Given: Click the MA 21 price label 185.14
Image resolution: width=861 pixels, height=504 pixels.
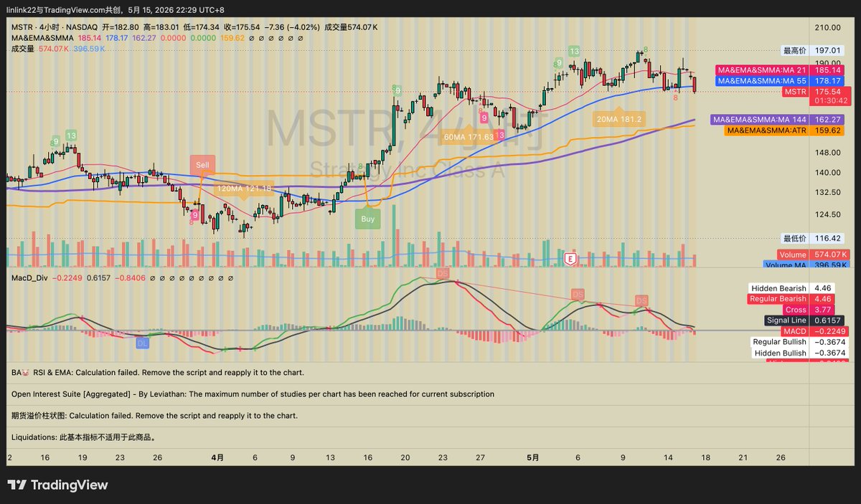Looking at the screenshot, I should (781, 70).
